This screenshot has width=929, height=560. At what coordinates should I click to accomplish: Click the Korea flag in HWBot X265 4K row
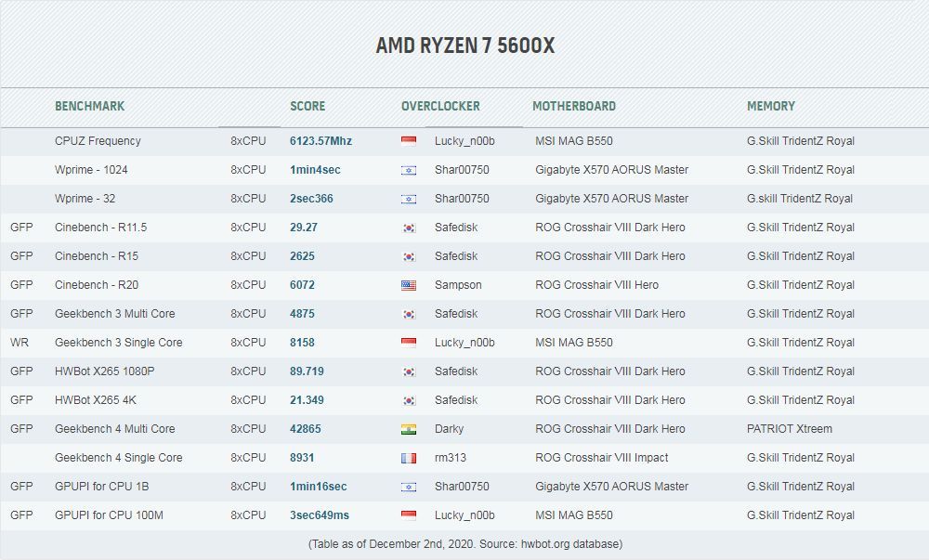(409, 401)
